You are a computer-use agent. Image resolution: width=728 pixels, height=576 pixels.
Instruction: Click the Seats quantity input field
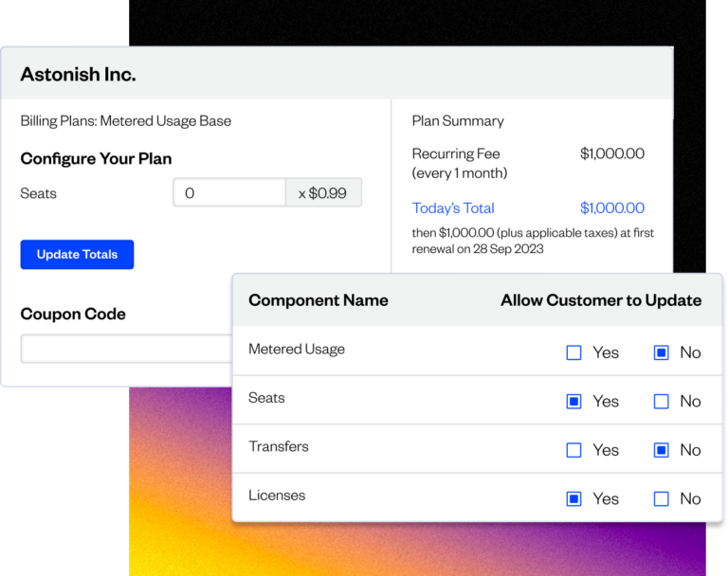coord(229,193)
